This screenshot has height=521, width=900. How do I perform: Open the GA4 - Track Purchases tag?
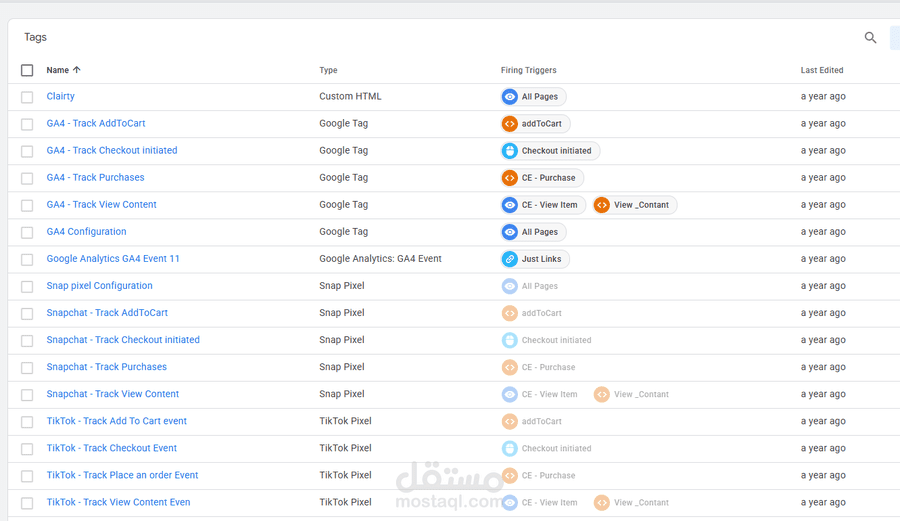[x=95, y=177]
